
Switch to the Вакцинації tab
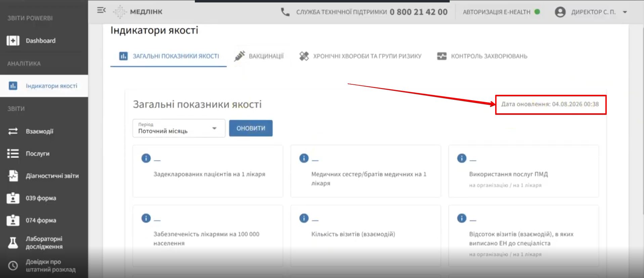pyautogui.click(x=259, y=56)
